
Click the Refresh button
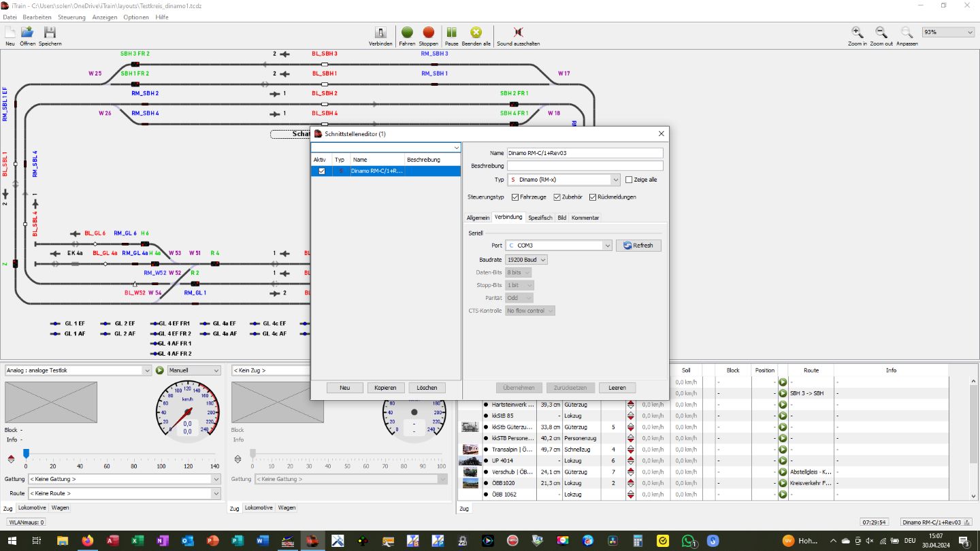coord(638,246)
